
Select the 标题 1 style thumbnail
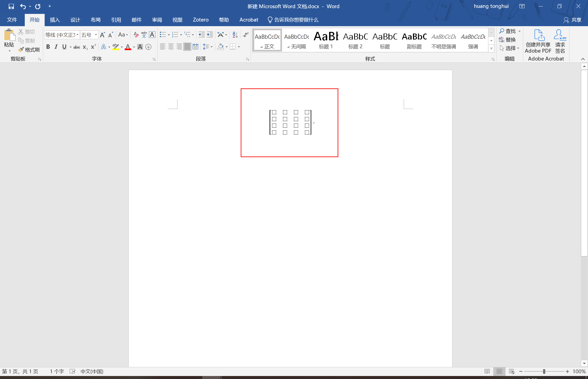pos(326,40)
